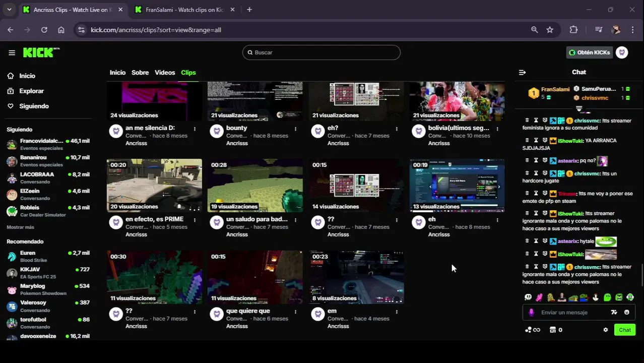Delete iShowTuki's YA ARRANCA message with trash icon
Screen dimensions: 644x363
pyautogui.click(x=527, y=141)
